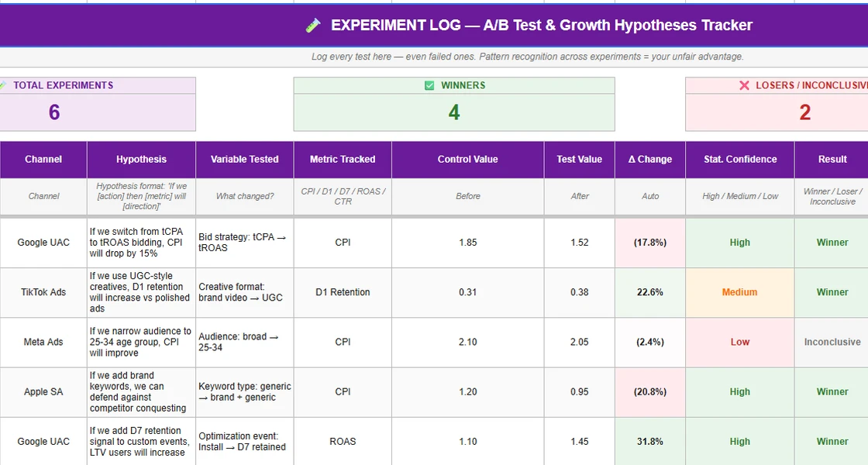Screen dimensions: 868x465
Task: Select the 'Creative format: brand video → UGC' cell
Action: click(x=245, y=292)
